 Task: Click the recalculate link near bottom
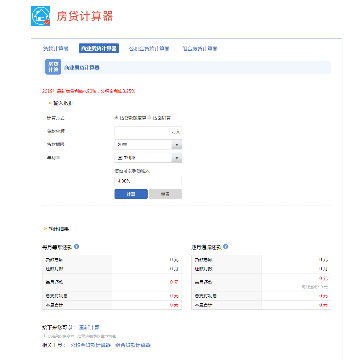[x=89, y=327]
